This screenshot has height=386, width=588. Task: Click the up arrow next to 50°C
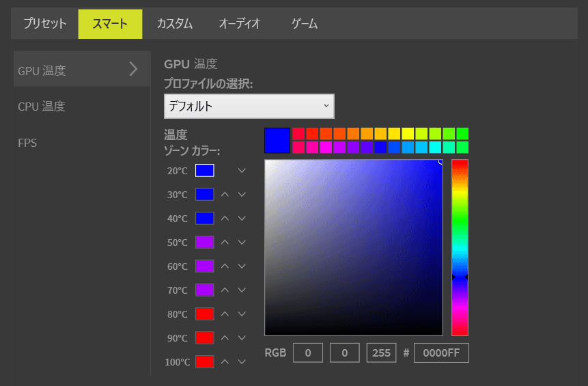pyautogui.click(x=225, y=243)
